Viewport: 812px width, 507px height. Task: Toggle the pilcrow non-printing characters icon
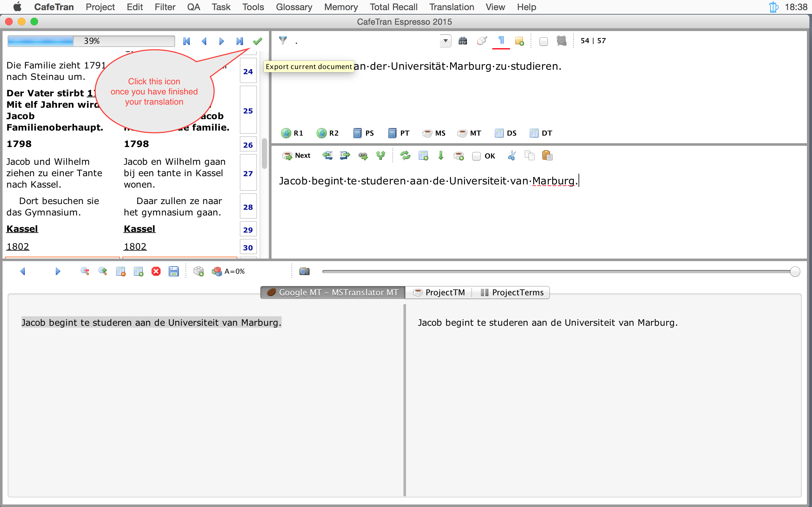coord(501,41)
